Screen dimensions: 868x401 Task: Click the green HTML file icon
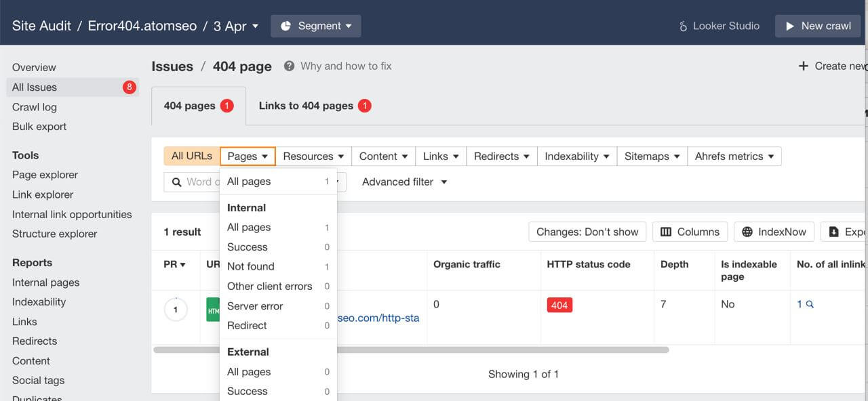[x=213, y=310]
